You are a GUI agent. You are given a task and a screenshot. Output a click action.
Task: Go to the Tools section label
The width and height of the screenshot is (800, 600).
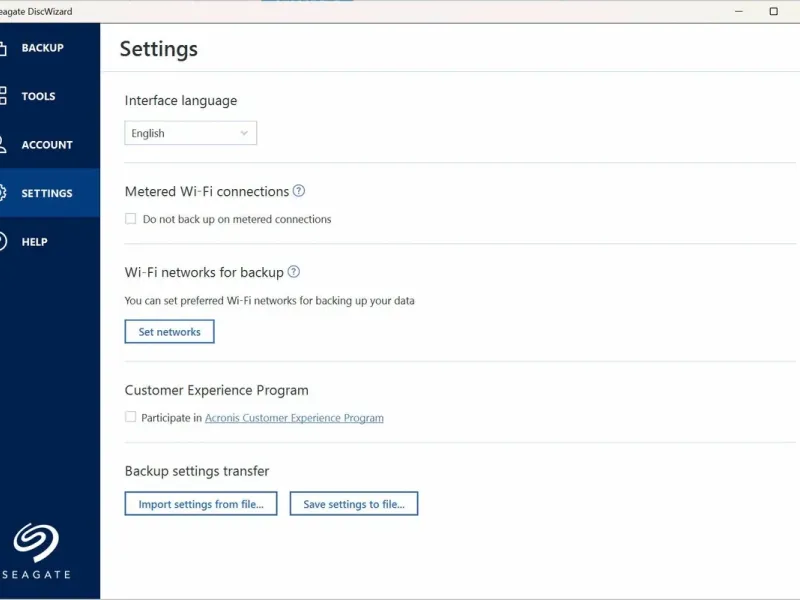pyautogui.click(x=39, y=96)
